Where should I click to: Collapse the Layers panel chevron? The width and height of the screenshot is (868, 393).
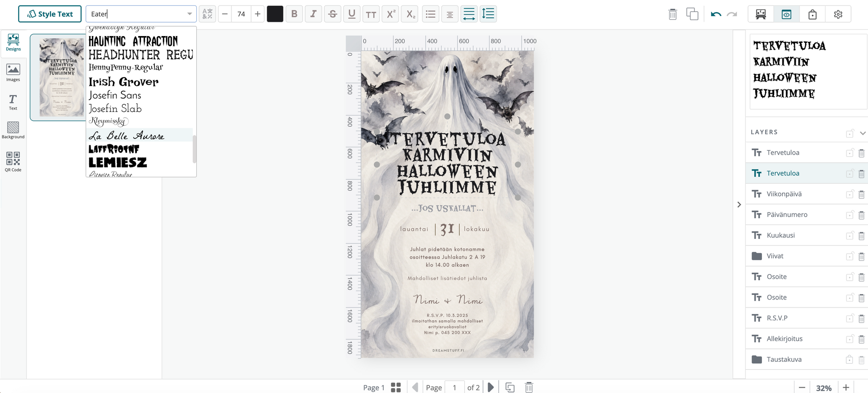click(x=863, y=133)
